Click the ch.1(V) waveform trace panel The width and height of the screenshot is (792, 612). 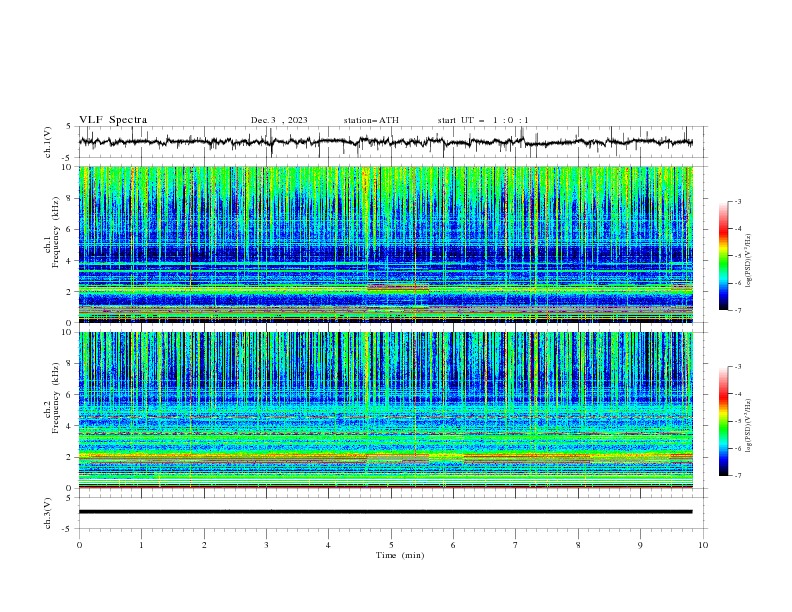392,142
